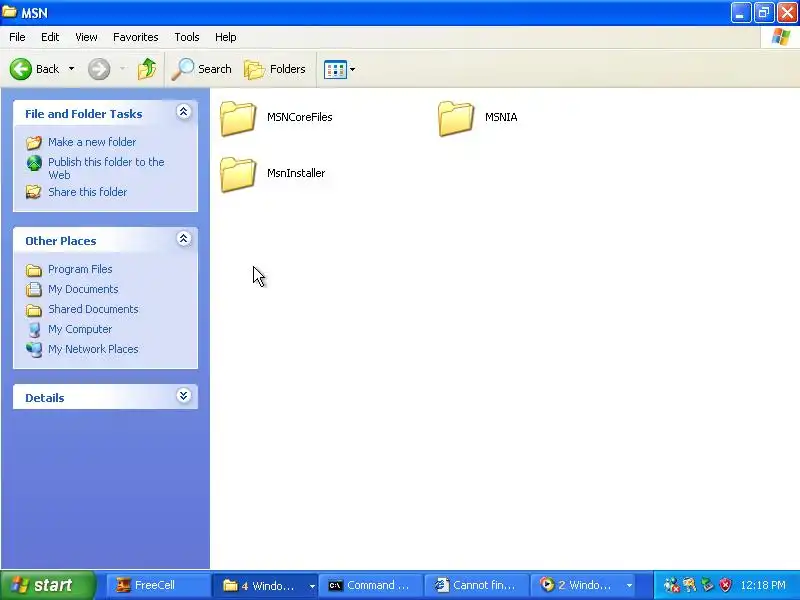Click the My Computer icon in sidebar
This screenshot has height=600, width=800.
(x=34, y=330)
